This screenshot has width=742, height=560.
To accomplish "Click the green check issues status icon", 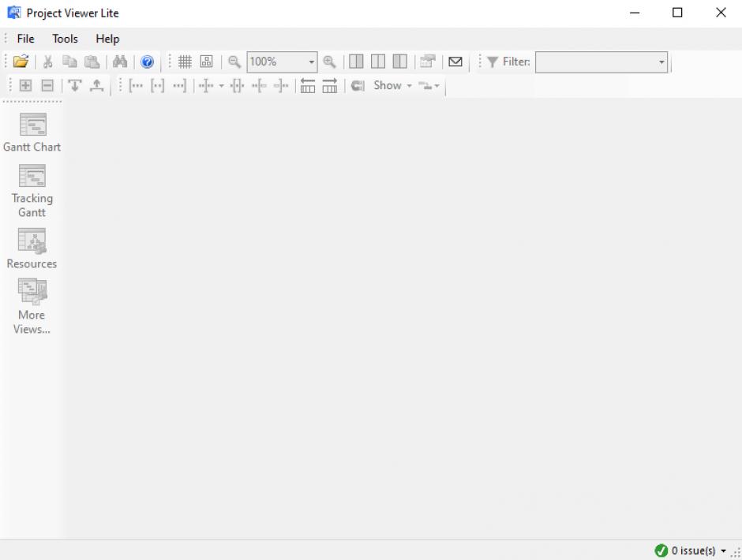I will [661, 551].
